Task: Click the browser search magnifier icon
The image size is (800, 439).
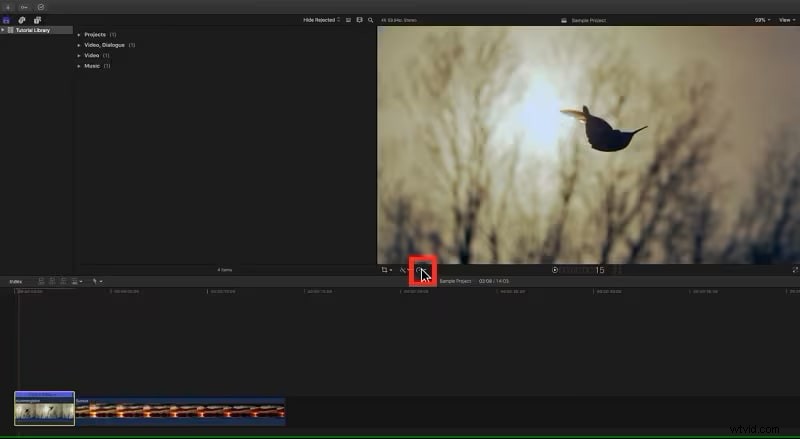Action: 370,20
